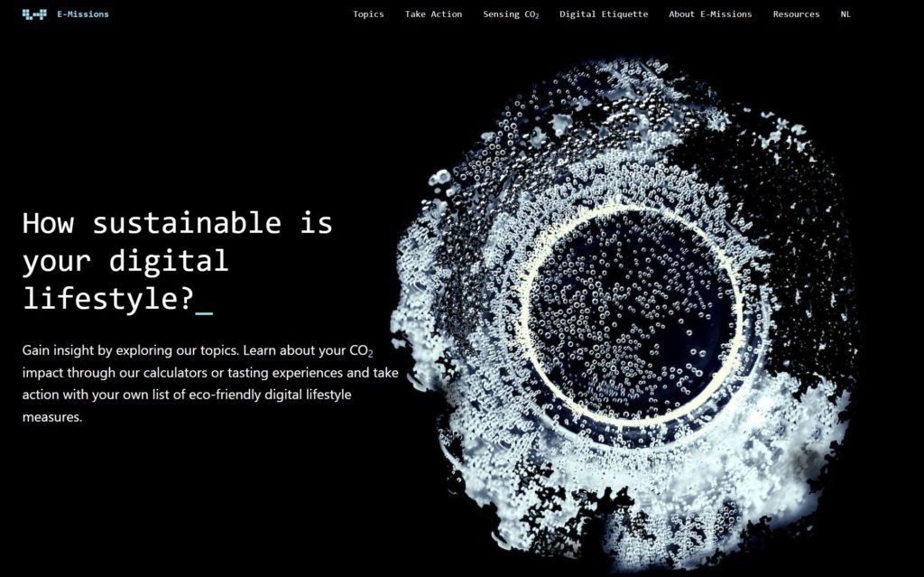Go to the Take Action page
Viewport: 924px width, 577px height.
point(433,14)
